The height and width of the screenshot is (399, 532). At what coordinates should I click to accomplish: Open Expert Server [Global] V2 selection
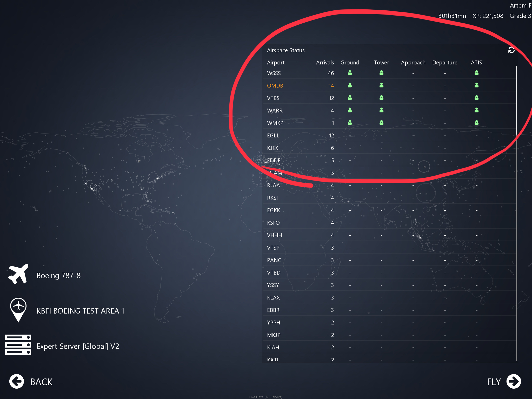click(78, 346)
